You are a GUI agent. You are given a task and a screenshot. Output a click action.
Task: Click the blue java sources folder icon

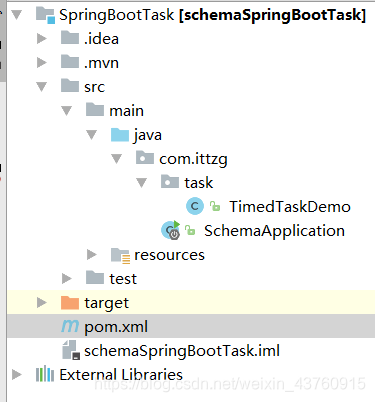pyautogui.click(x=120, y=134)
